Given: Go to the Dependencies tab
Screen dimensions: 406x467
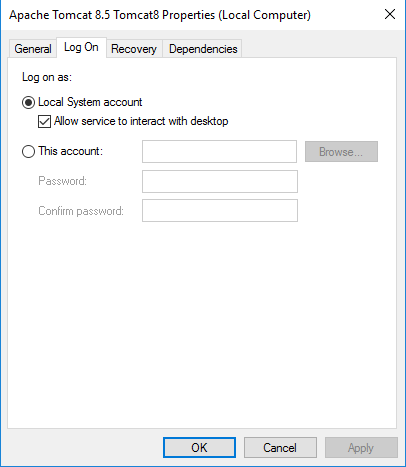Looking at the screenshot, I should [203, 49].
